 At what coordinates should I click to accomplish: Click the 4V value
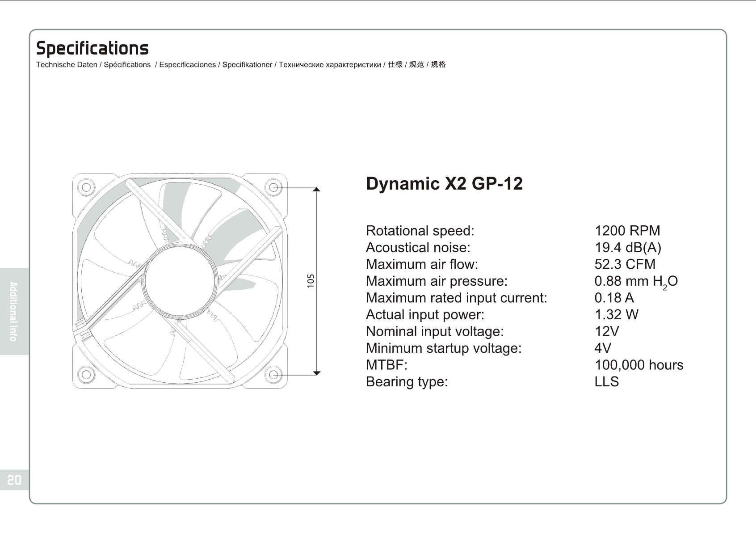(603, 348)
